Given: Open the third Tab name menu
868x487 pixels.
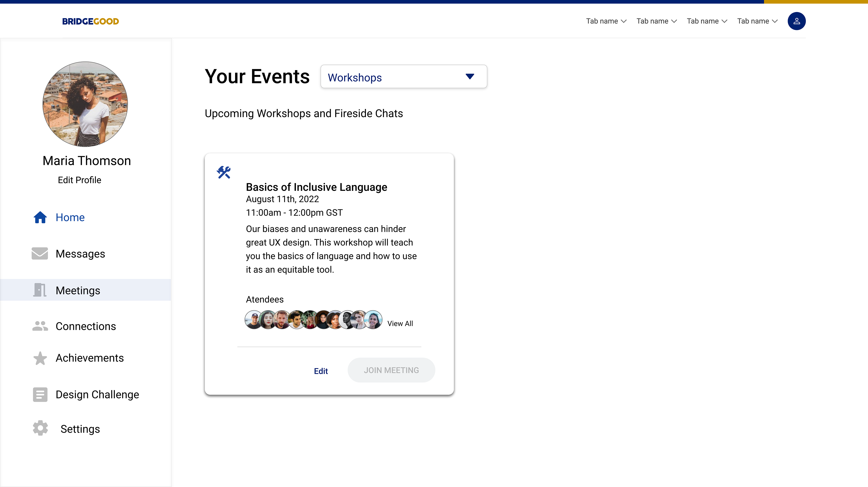Looking at the screenshot, I should 707,21.
